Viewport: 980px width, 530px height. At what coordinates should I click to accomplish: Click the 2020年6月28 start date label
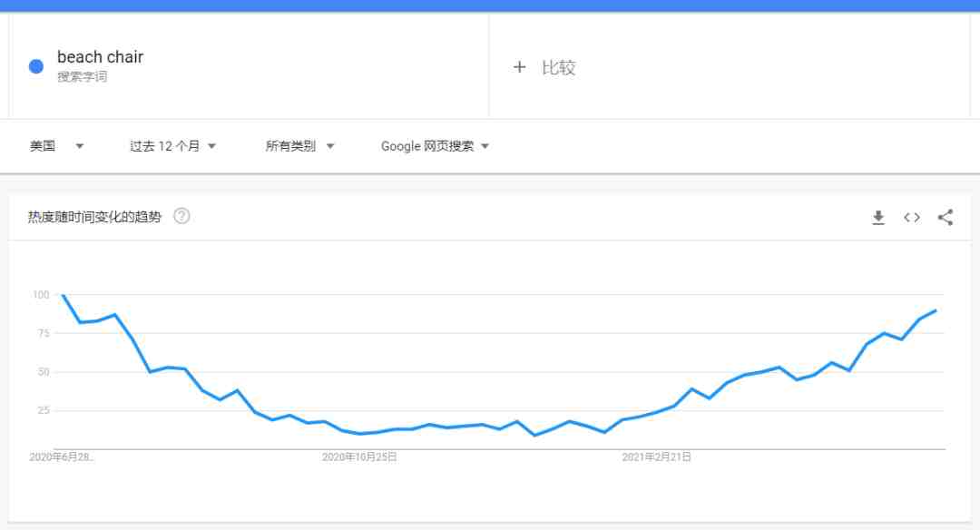pos(62,457)
